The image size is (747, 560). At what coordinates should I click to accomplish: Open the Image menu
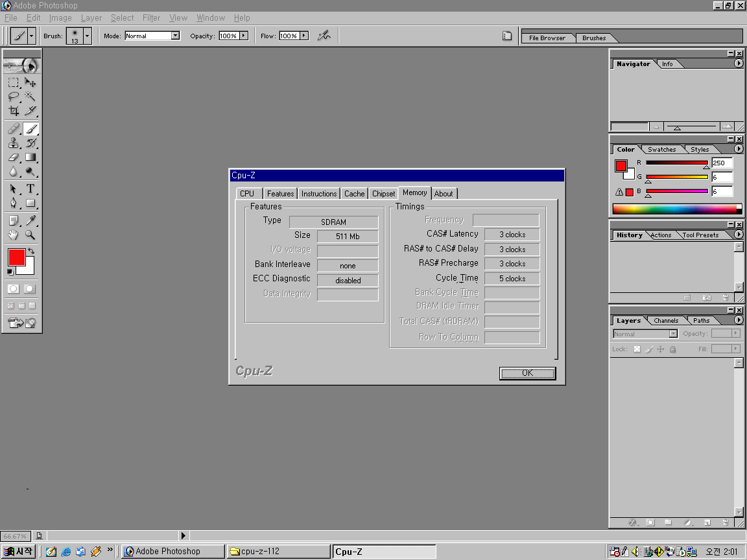[x=60, y=17]
